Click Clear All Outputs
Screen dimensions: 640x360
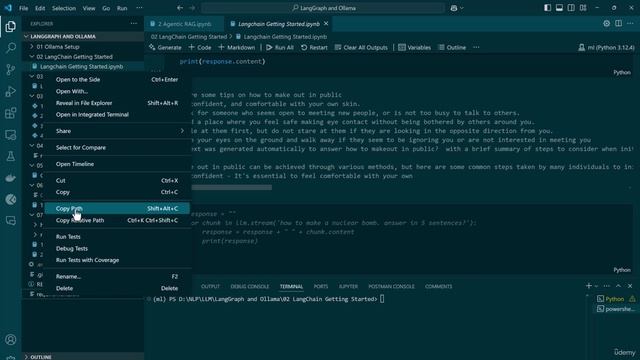click(x=361, y=47)
